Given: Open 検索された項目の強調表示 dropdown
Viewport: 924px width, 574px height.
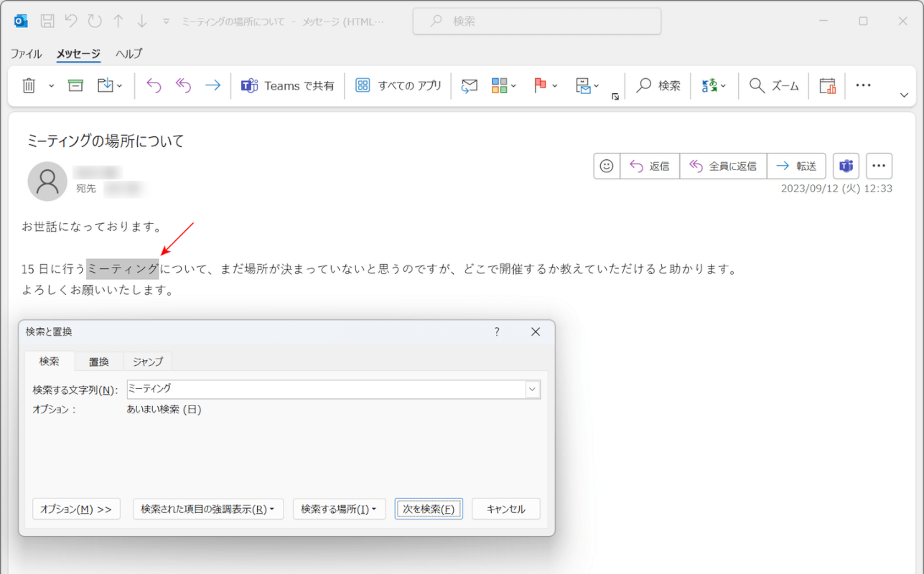Looking at the screenshot, I should (208, 509).
